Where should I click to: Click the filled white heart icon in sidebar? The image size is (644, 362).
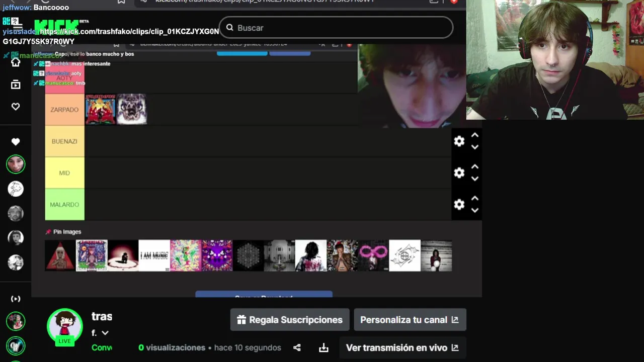(16, 142)
